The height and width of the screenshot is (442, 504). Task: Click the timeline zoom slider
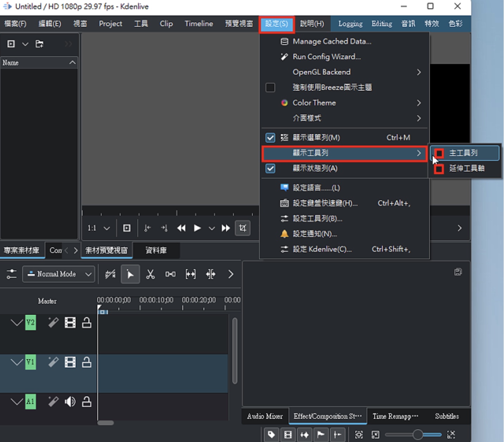point(414,435)
